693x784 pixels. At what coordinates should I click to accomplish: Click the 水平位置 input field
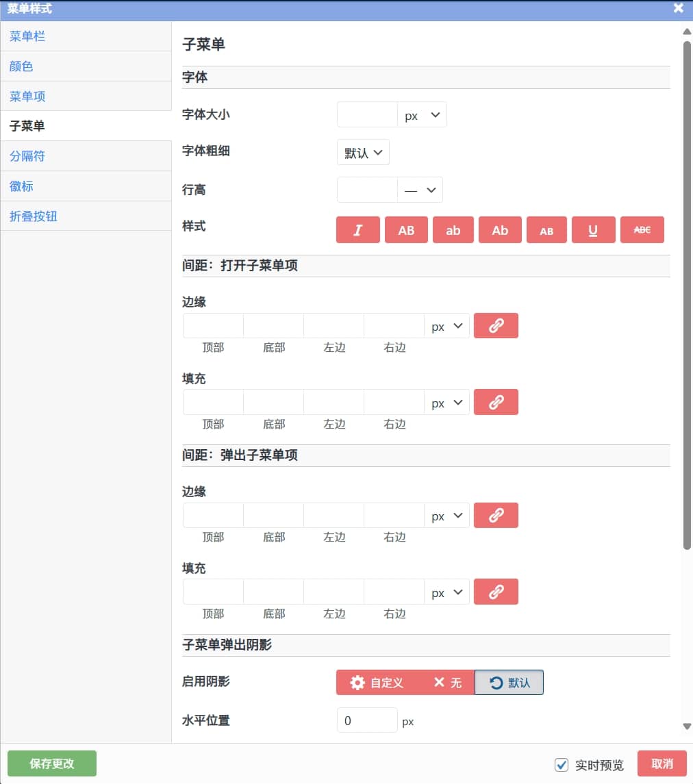point(367,720)
